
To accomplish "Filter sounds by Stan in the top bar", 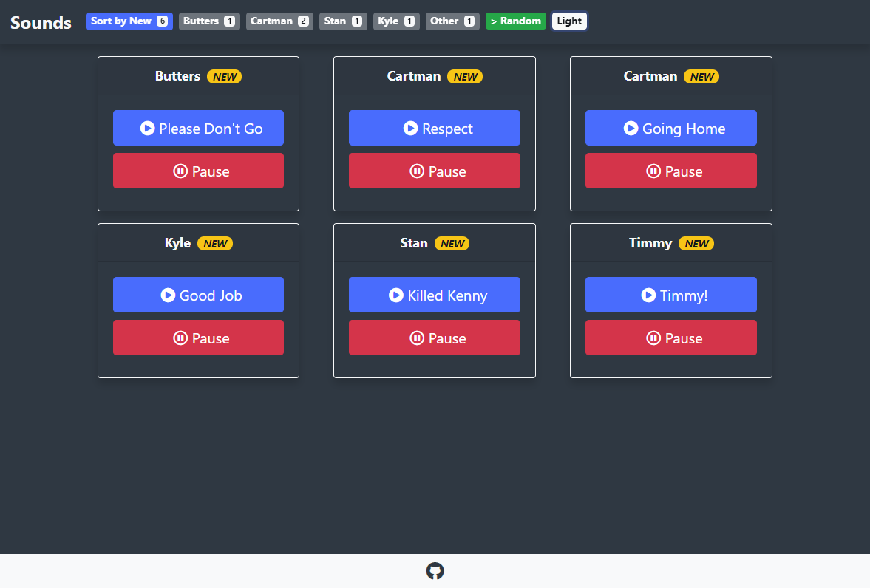I will [343, 21].
